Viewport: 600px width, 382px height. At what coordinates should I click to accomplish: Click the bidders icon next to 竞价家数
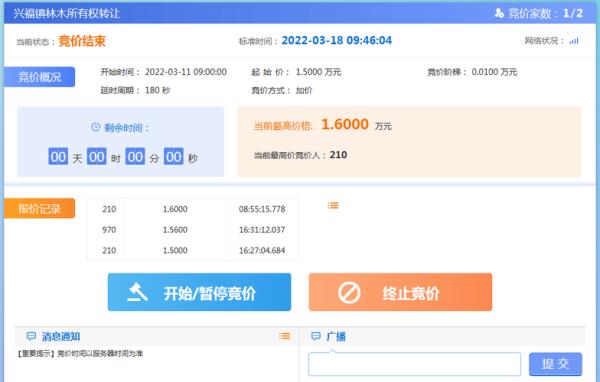click(x=499, y=13)
